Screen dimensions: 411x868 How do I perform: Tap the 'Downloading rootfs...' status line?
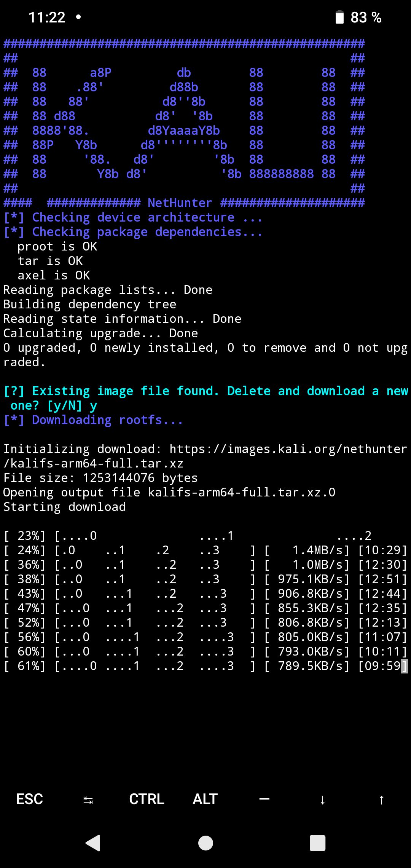93,420
